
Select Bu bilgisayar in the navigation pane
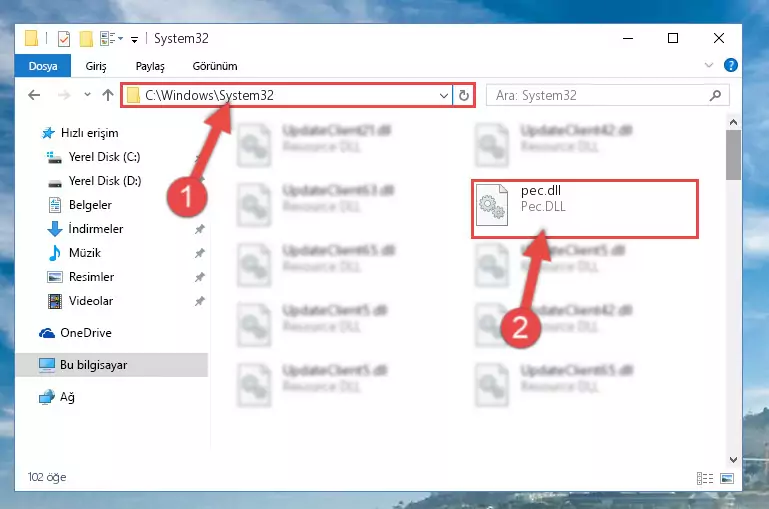click(x=112, y=365)
